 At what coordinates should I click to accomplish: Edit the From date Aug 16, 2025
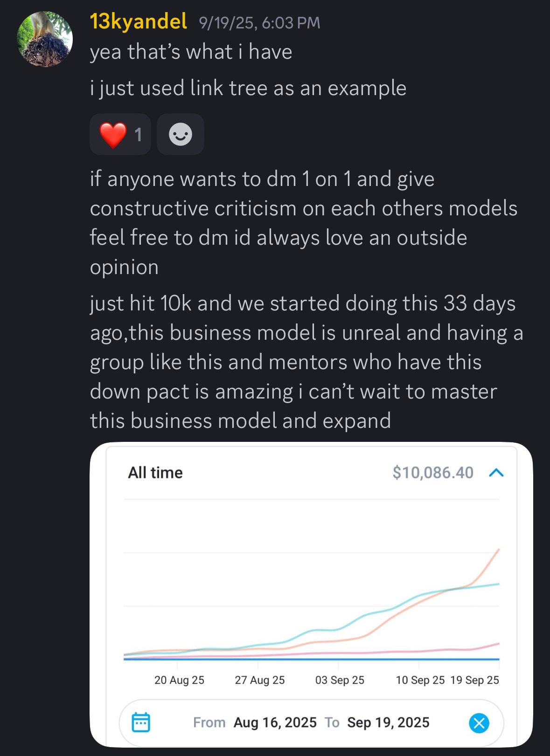[x=275, y=722]
